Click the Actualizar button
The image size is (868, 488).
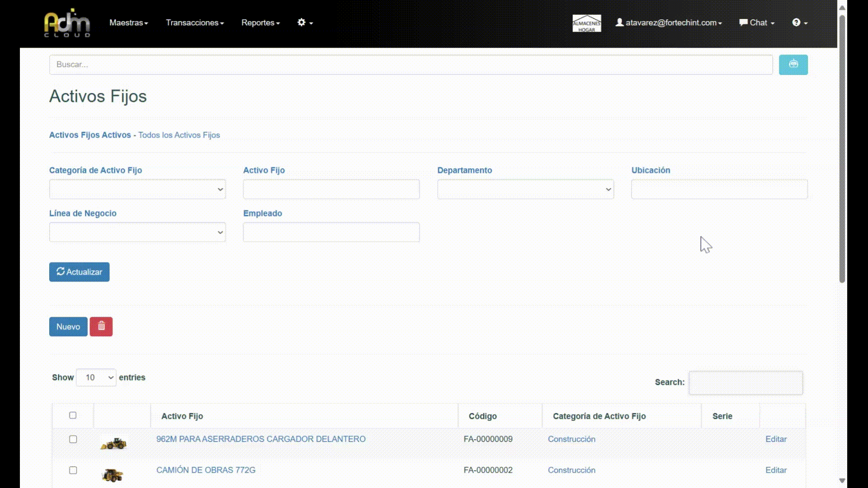coord(79,272)
